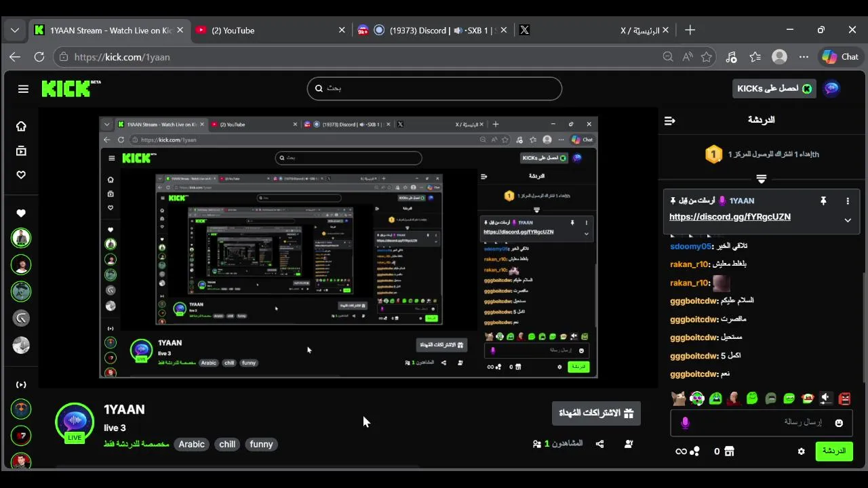Switch to the X home tab
Screen dimensions: 868x488
pyautogui.click(x=593, y=30)
